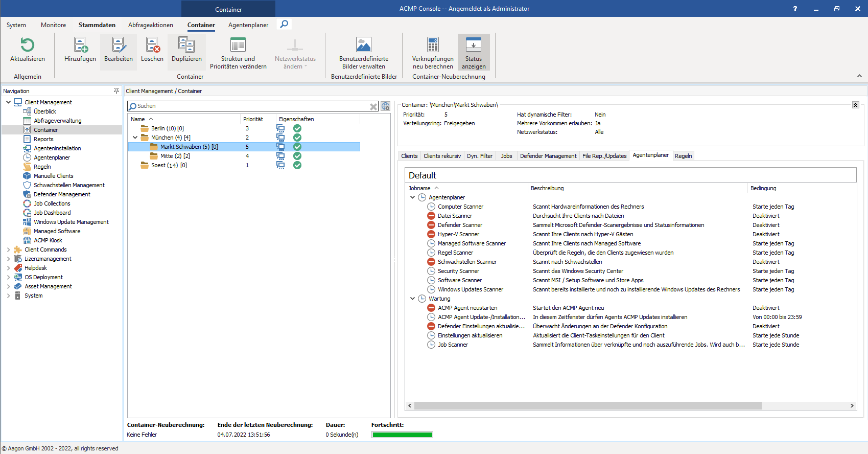Expand the Lizenzmanagement node
The height and width of the screenshot is (454, 868).
point(8,259)
